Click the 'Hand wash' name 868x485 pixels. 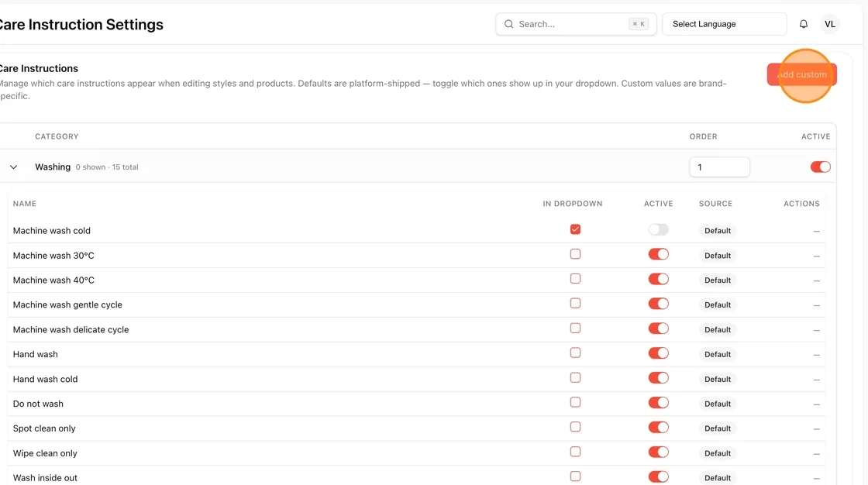(36, 354)
